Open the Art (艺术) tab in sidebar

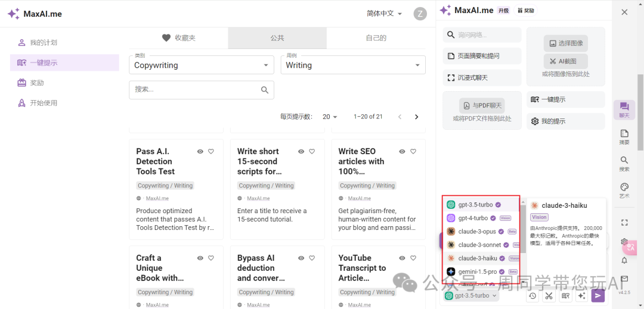[x=624, y=190]
